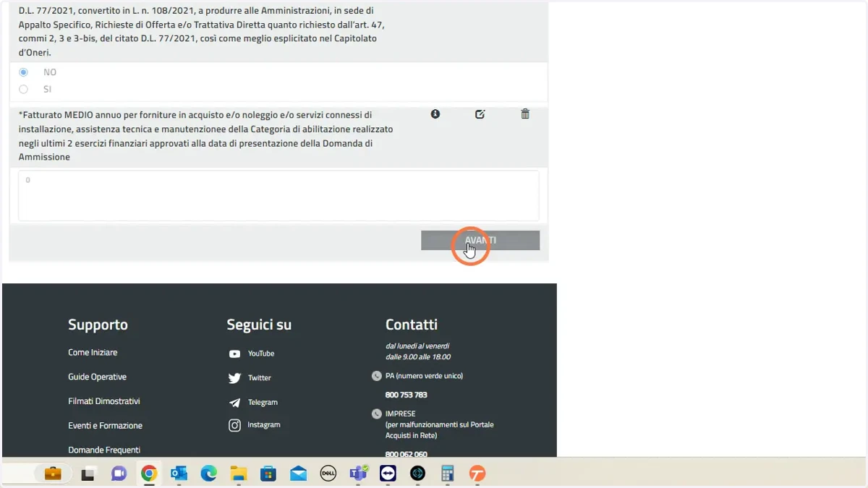Open the Eventi e Formazione link
This screenshot has height=488, width=868.
pos(105,426)
